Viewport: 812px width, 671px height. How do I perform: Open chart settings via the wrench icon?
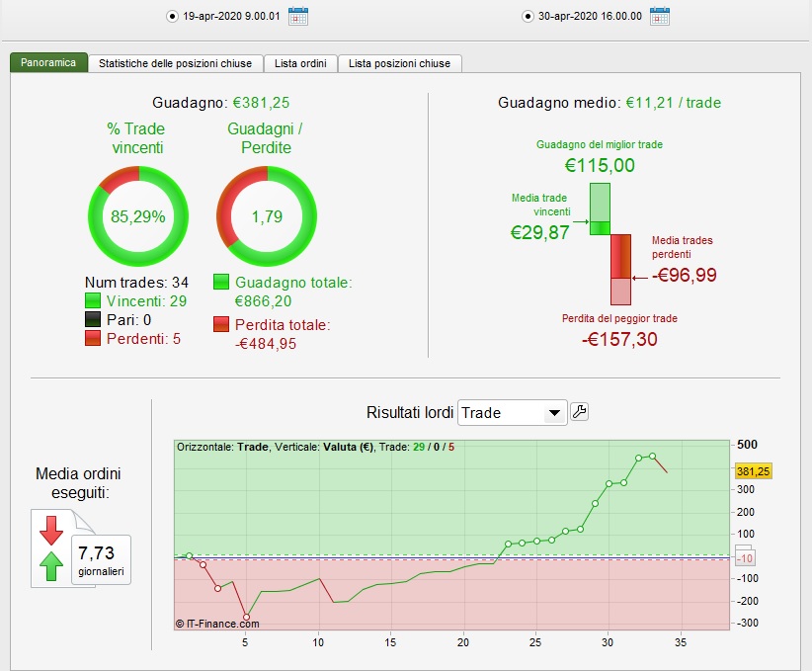tap(580, 412)
